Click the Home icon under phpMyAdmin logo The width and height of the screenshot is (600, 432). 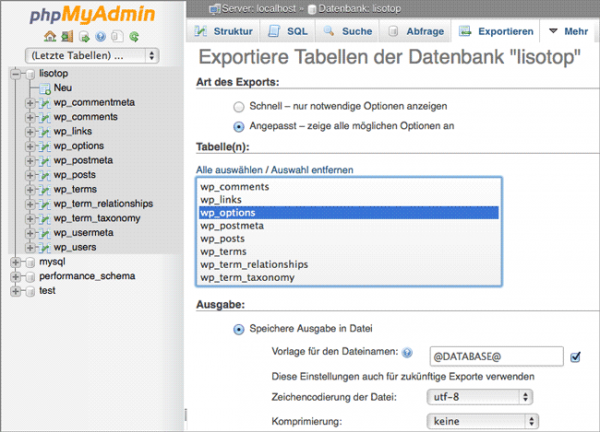[50, 37]
